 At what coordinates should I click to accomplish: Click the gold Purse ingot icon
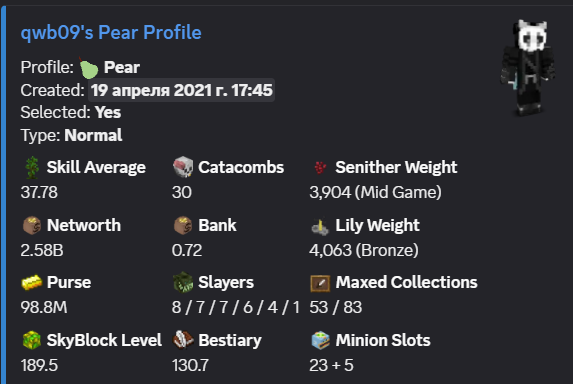pos(32,283)
